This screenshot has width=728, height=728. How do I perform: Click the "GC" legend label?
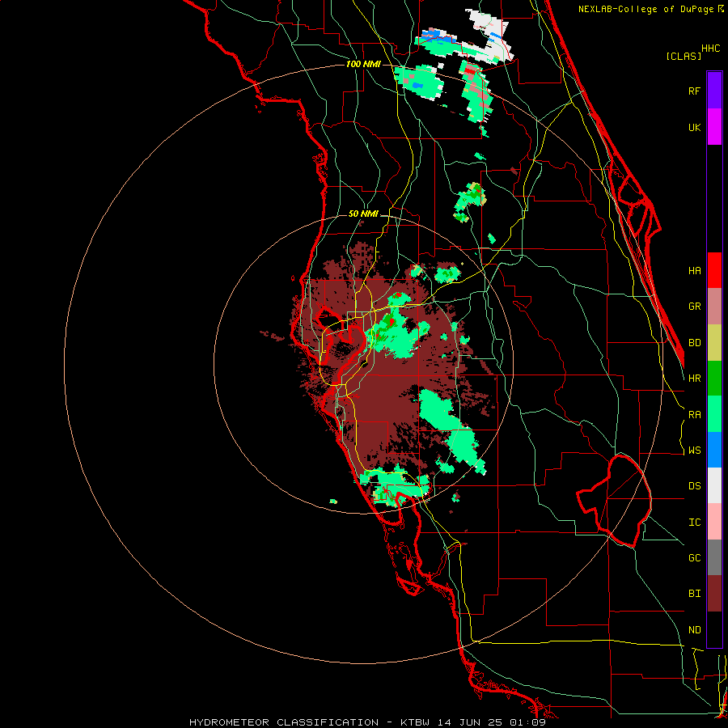[694, 557]
